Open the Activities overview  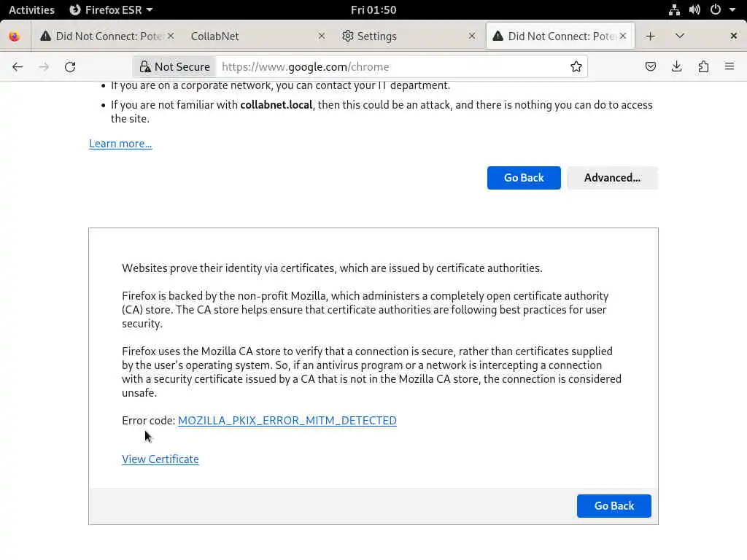[32, 9]
